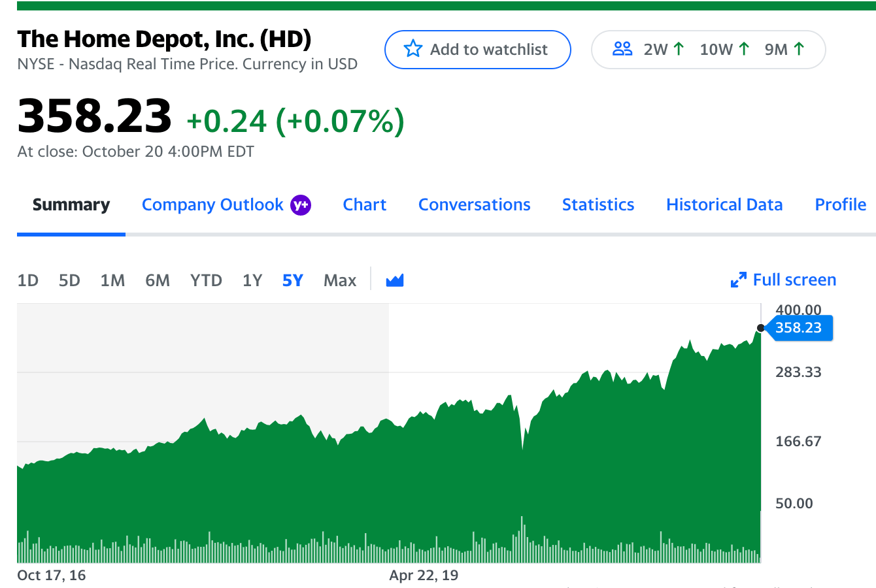The width and height of the screenshot is (876, 588).
Task: Click the 2W text in the signals pill
Action: coord(656,50)
